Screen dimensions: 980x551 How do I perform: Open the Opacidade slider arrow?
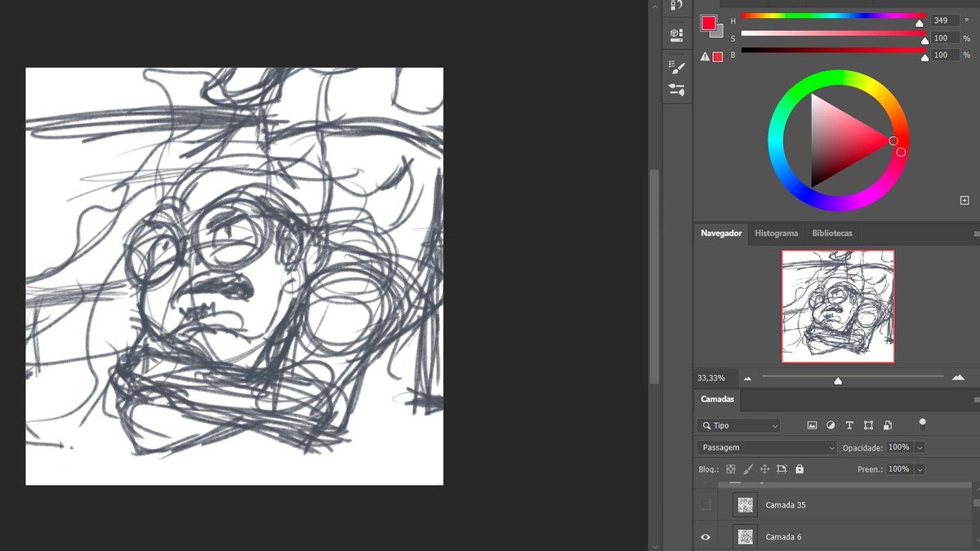(x=920, y=447)
